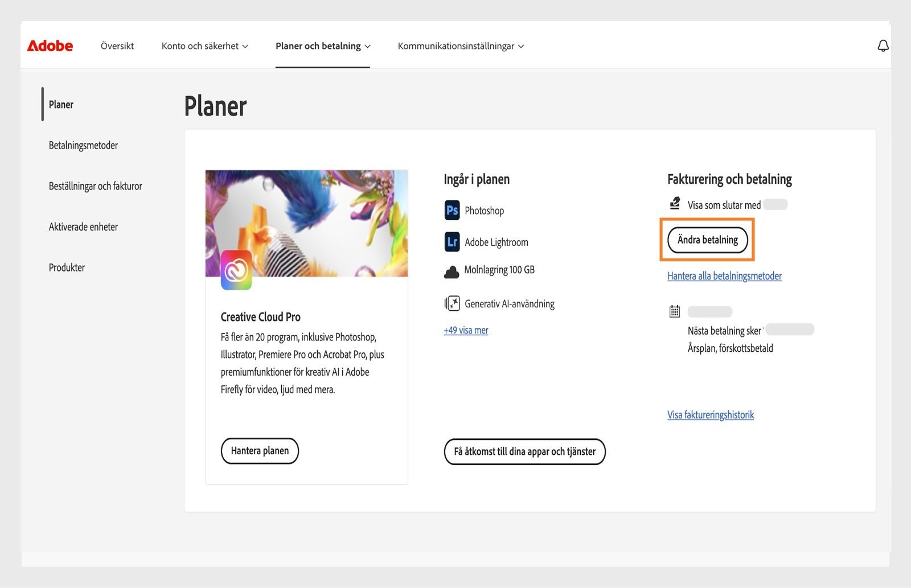Select Produkter in the sidebar
Image resolution: width=911 pixels, height=588 pixels.
pos(67,268)
